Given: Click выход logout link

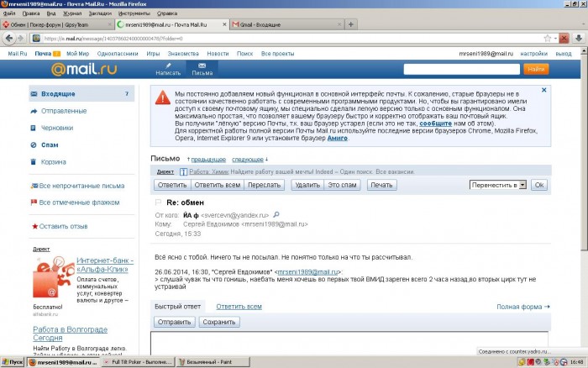Looking at the screenshot, I should (x=564, y=54).
